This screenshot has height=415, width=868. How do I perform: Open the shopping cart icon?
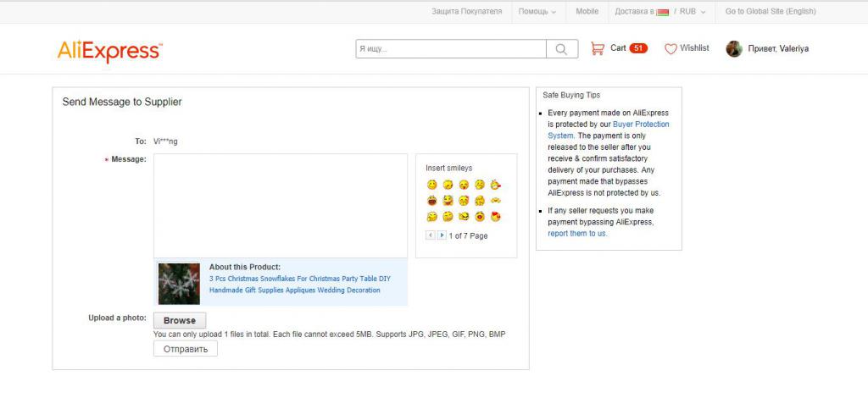[x=598, y=48]
